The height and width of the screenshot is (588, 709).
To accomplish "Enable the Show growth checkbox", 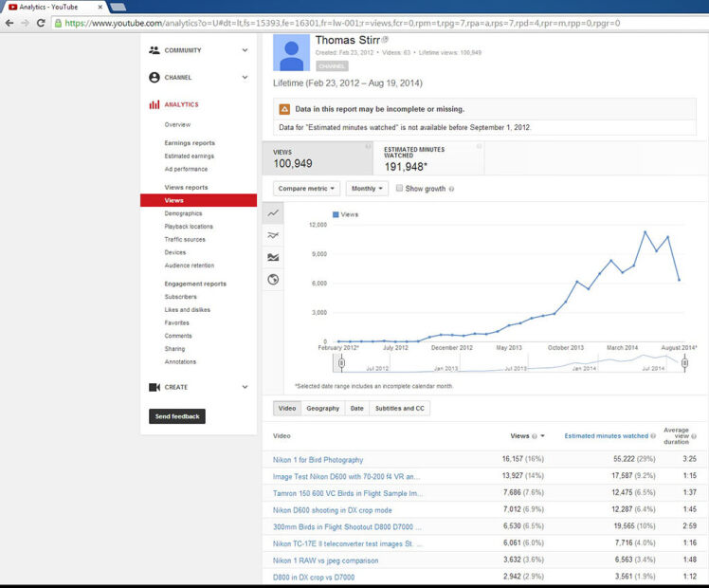I will click(x=400, y=189).
